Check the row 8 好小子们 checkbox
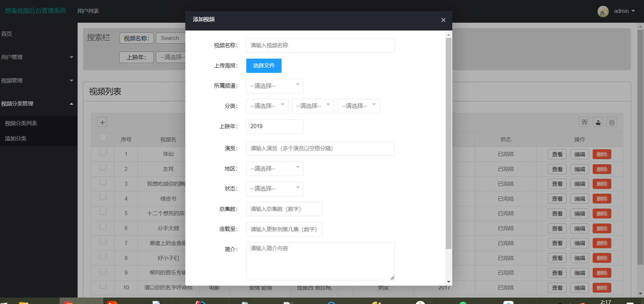This screenshot has height=304, width=644. click(103, 256)
